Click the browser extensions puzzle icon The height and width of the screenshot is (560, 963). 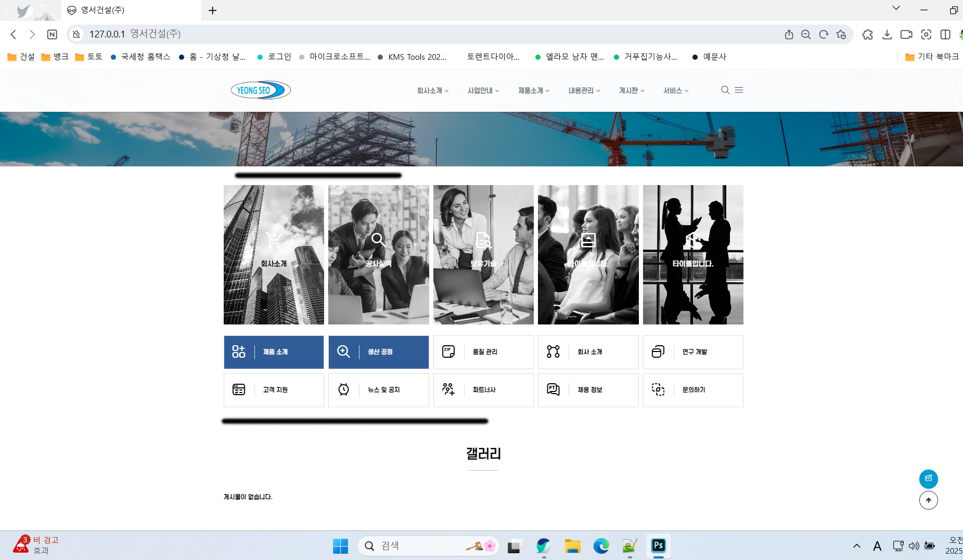coord(867,34)
